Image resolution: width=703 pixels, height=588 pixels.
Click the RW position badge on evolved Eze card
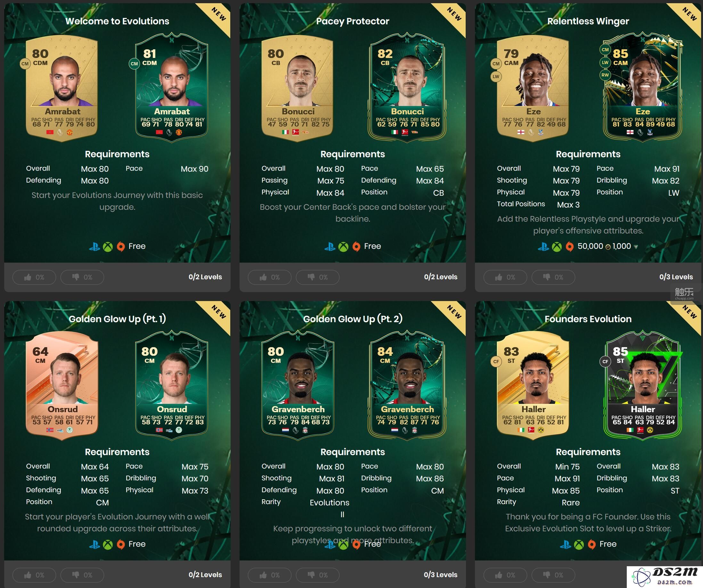(605, 75)
